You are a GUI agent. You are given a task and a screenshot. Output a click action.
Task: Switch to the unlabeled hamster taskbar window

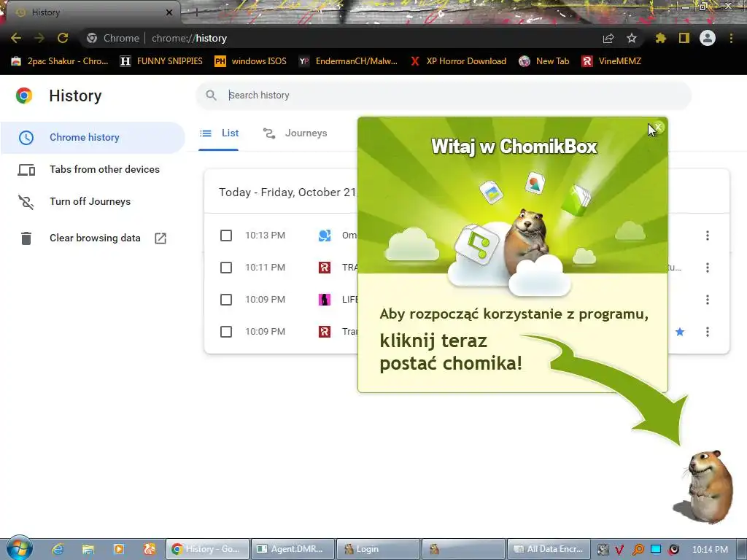(463, 549)
